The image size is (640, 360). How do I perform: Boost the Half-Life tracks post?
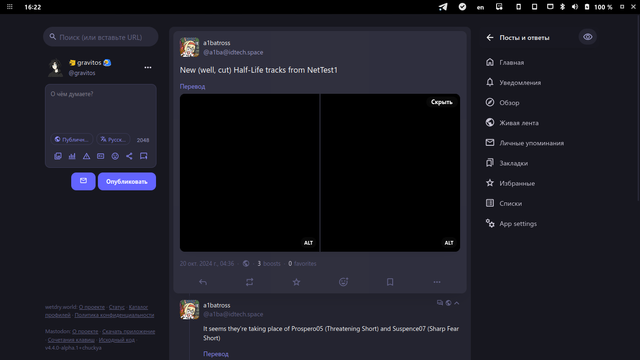pyautogui.click(x=249, y=282)
